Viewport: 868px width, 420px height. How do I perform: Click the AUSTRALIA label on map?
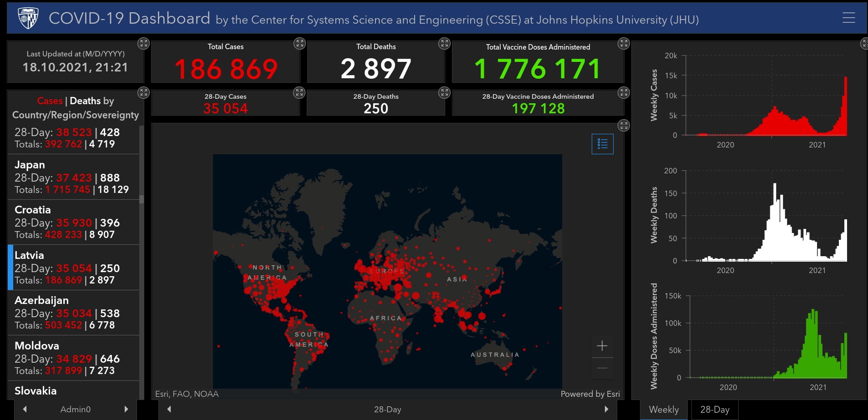tap(495, 355)
